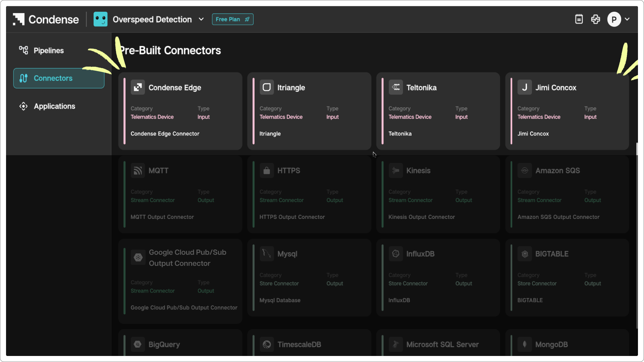Image resolution: width=644 pixels, height=362 pixels.
Task: Click 'Store Connector' category on InfluxDB card
Action: pos(408,284)
